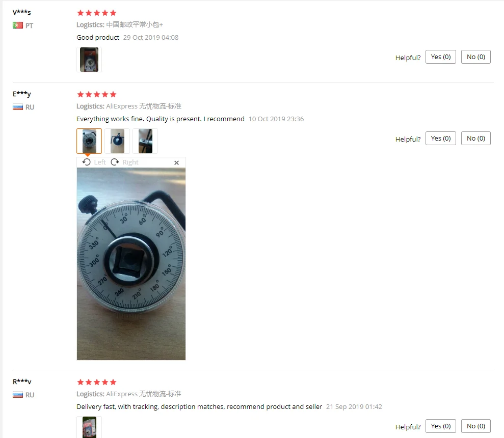Open V***s review photo thumbnail
This screenshot has height=438, width=504.
point(89,60)
